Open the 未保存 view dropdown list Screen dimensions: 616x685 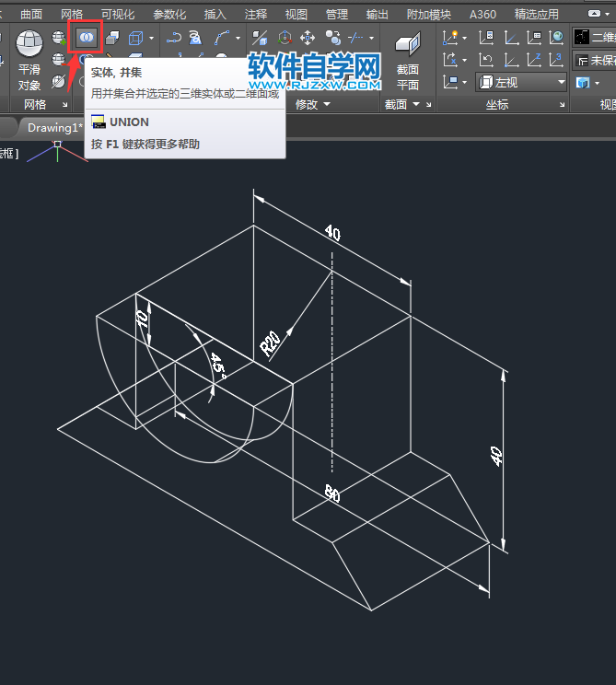[594, 60]
